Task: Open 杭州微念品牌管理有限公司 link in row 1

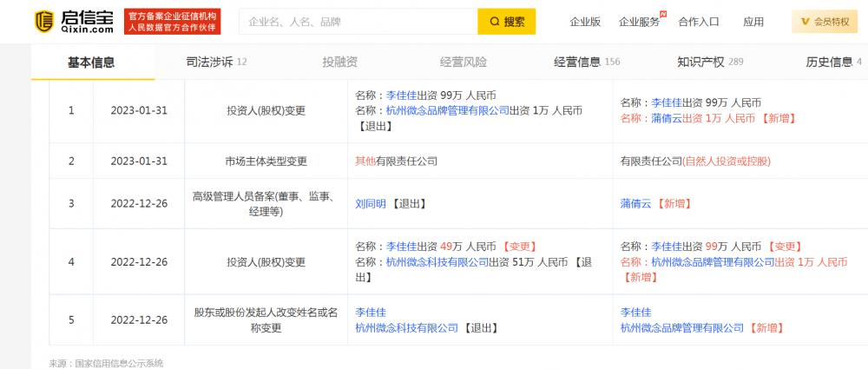Action: pos(447,110)
